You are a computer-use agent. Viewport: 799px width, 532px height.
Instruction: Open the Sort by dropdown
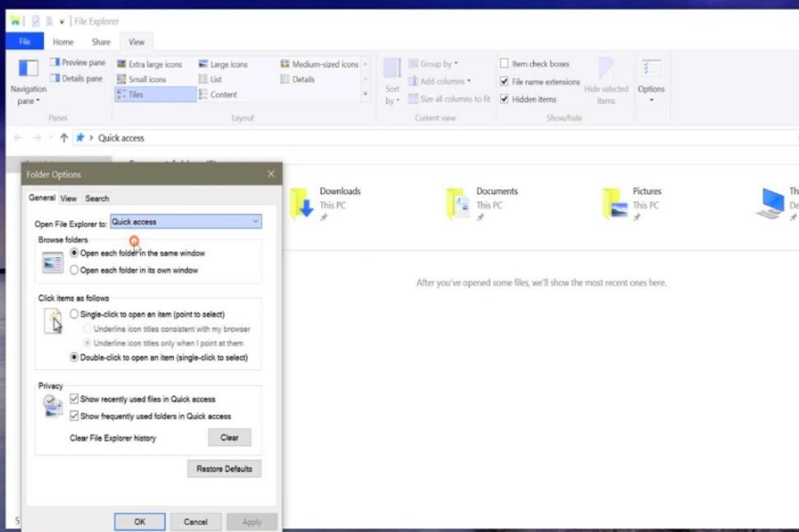pos(393,81)
